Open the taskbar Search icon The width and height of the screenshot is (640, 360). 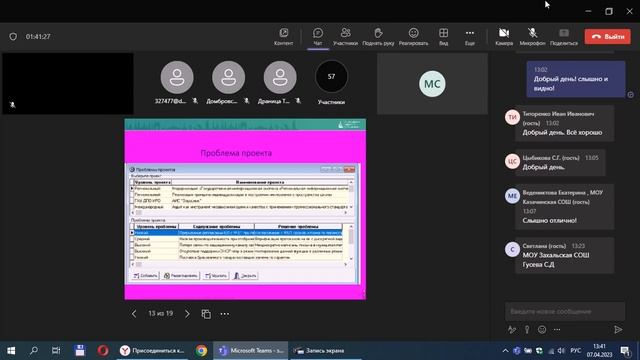(34, 351)
